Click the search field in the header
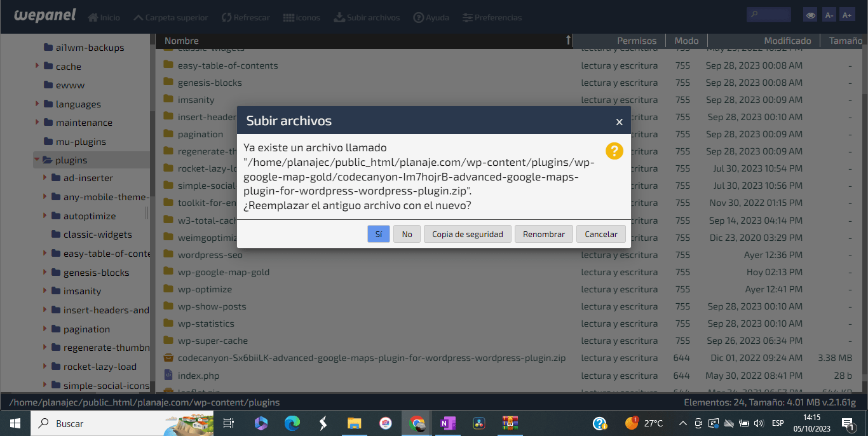868x436 pixels. point(769,15)
